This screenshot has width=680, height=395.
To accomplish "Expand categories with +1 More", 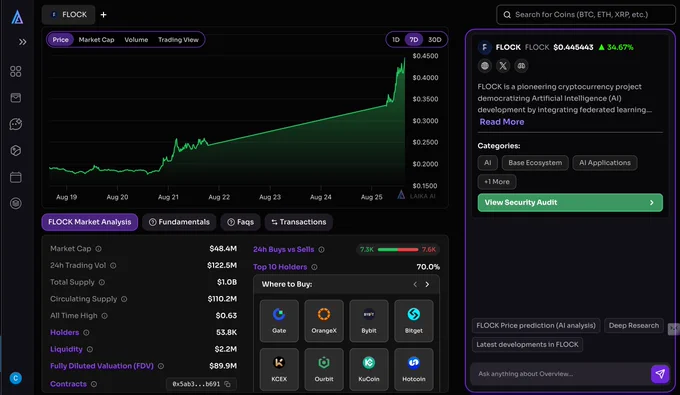I will 497,182.
